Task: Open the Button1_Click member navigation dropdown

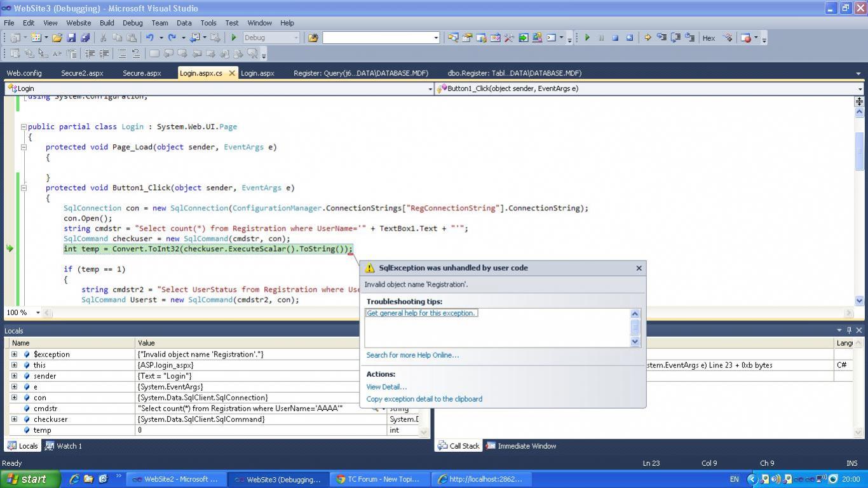Action: (860, 89)
